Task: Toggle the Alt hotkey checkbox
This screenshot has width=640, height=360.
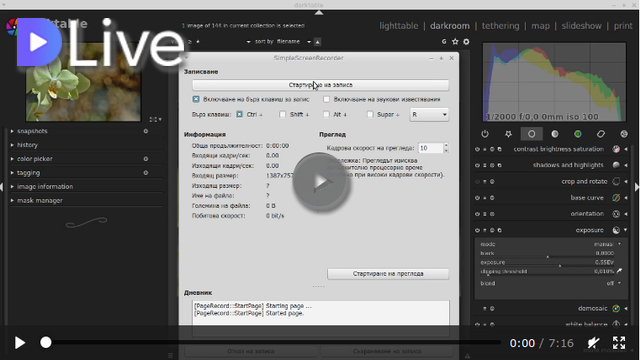Action: coord(326,114)
